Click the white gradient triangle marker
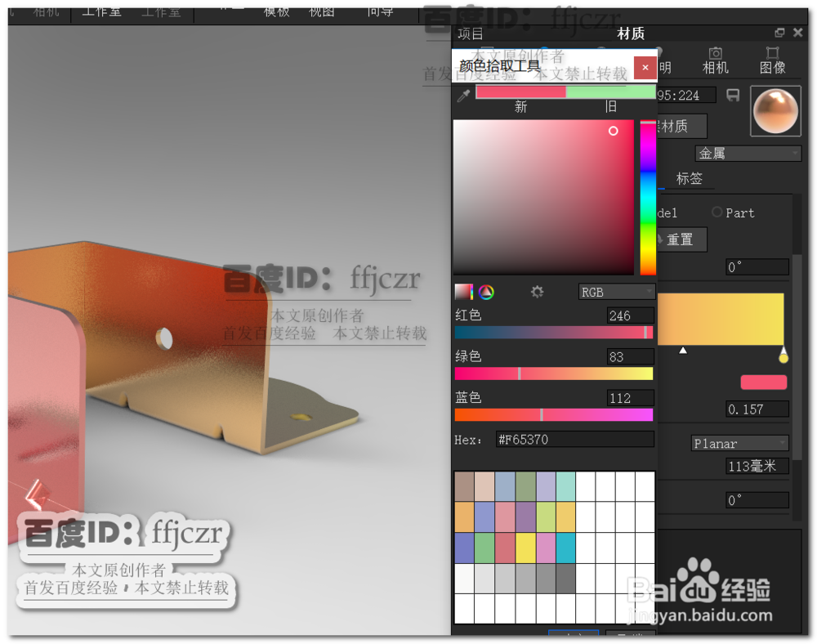The width and height of the screenshot is (817, 644). point(683,351)
